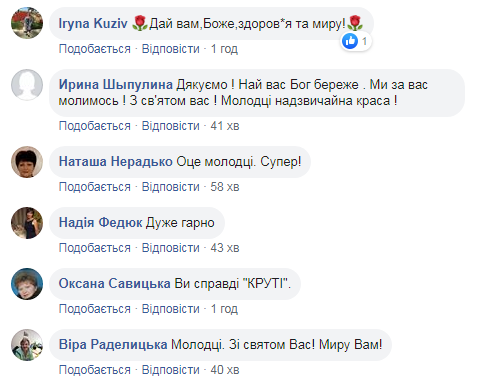Visit Надія Федюк's profile via name

(101, 223)
